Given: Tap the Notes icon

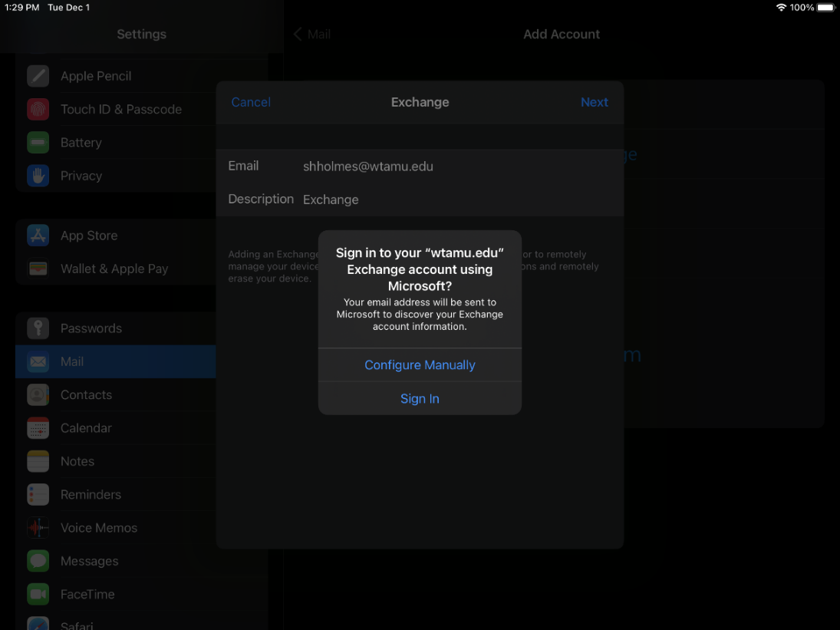Looking at the screenshot, I should pyautogui.click(x=38, y=461).
